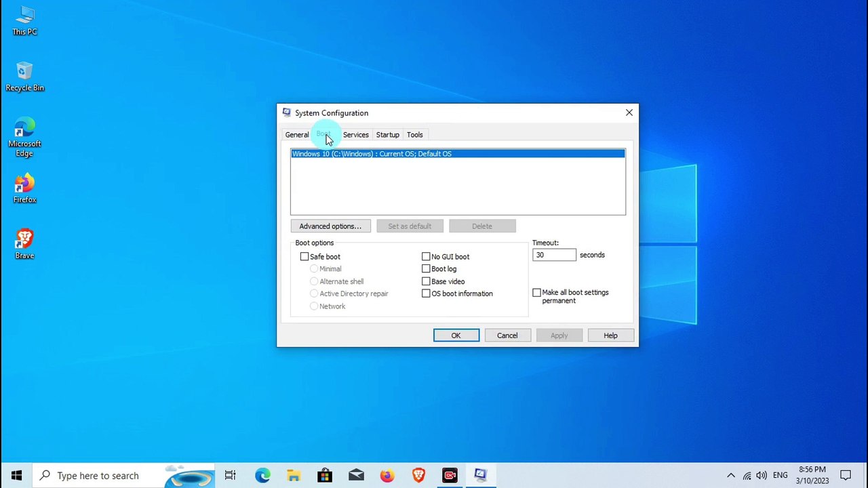Viewport: 868px width, 488px height.
Task: Open This PC desktop icon
Action: (x=24, y=21)
